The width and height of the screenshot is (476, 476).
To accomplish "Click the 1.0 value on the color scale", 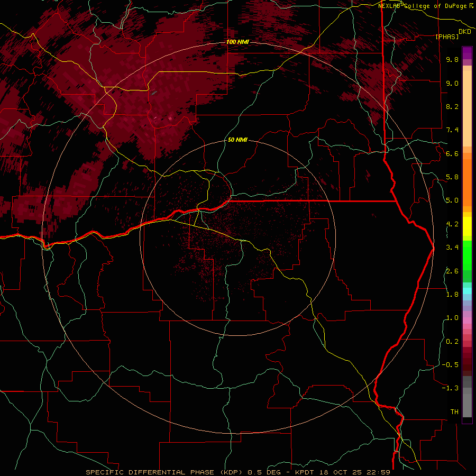I will click(x=452, y=318).
